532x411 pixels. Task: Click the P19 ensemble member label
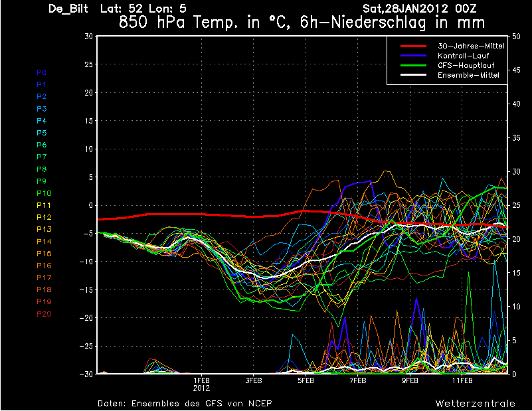coord(44,302)
